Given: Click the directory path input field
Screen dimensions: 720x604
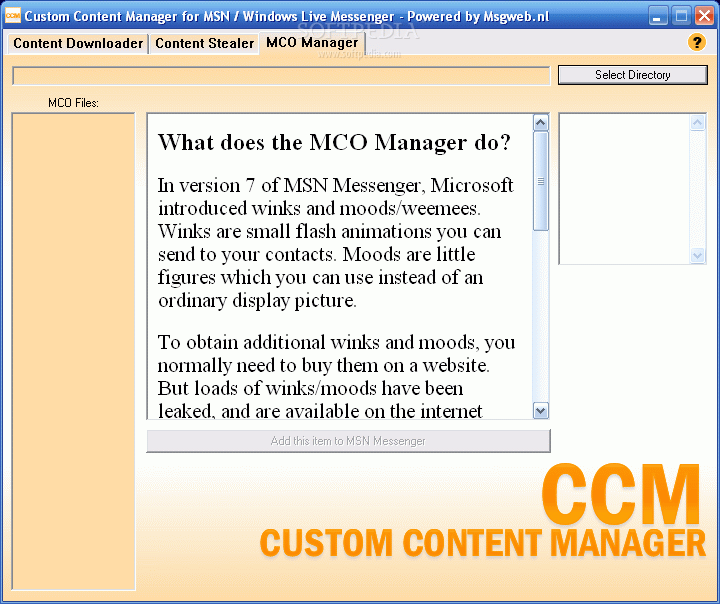Looking at the screenshot, I should point(281,76).
